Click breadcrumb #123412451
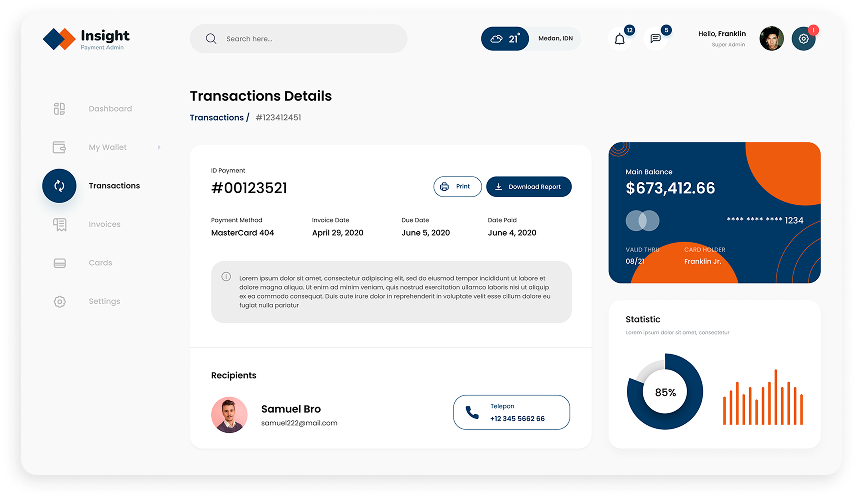The width and height of the screenshot is (857, 498). [278, 118]
